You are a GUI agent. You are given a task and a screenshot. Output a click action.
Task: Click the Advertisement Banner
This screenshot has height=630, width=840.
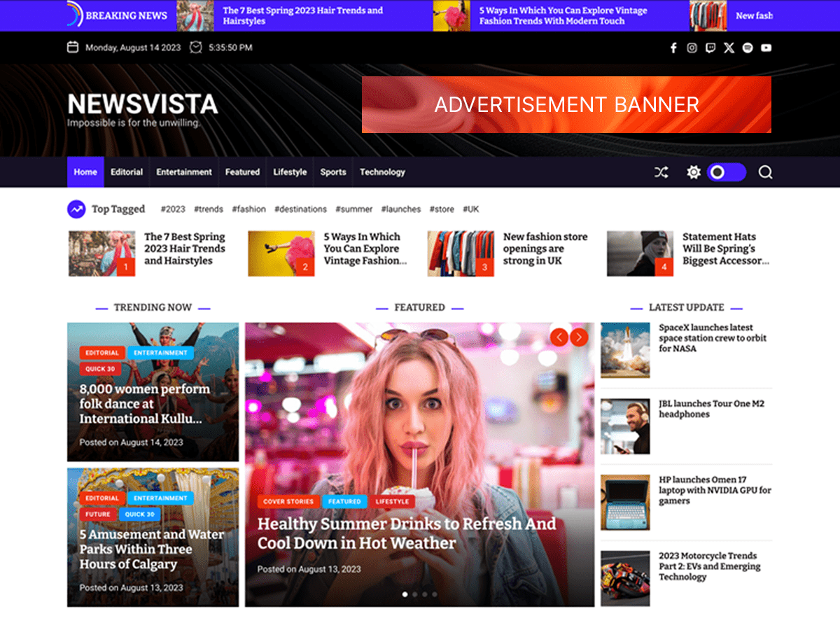(566, 104)
